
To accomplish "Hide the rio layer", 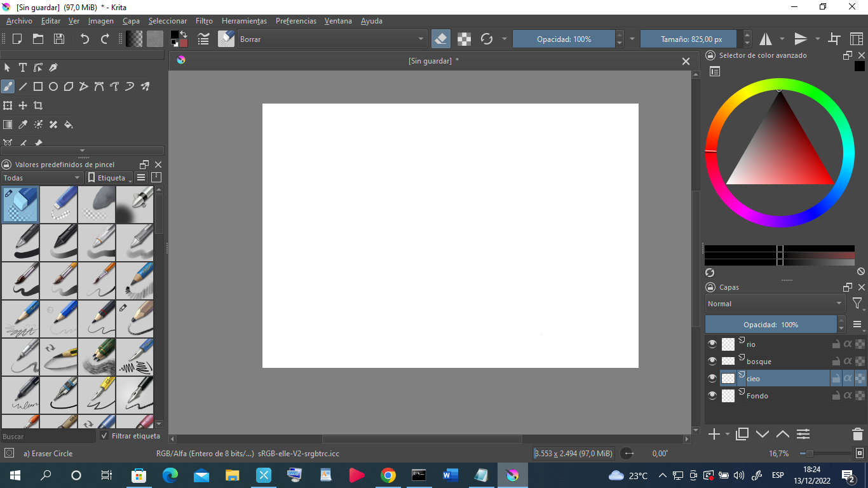I will tap(712, 344).
